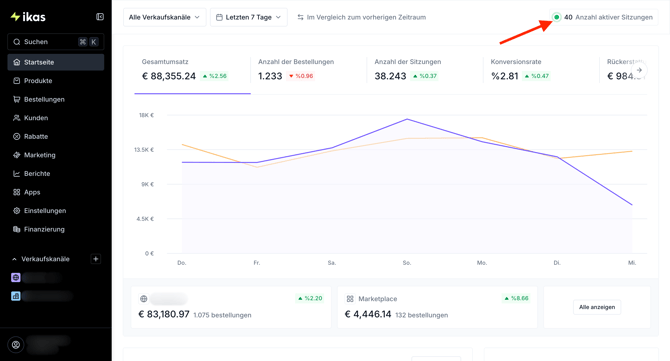This screenshot has width=670, height=361.
Task: Open Berichte in sidebar
Action: 56,173
